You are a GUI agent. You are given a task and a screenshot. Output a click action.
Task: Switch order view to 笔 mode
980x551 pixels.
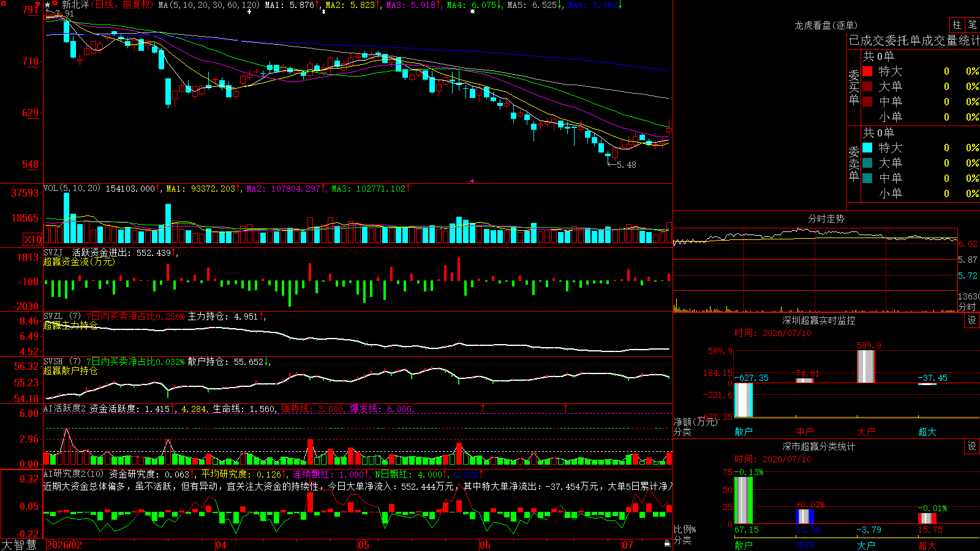[x=972, y=25]
